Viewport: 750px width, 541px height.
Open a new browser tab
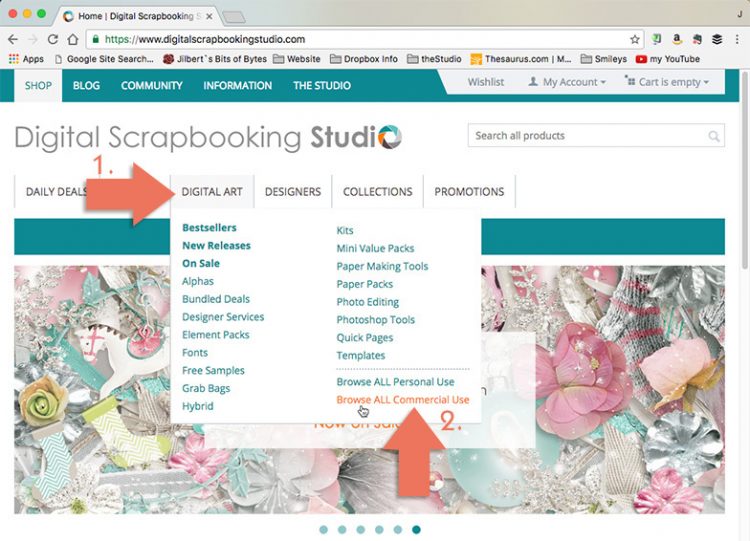tap(234, 18)
